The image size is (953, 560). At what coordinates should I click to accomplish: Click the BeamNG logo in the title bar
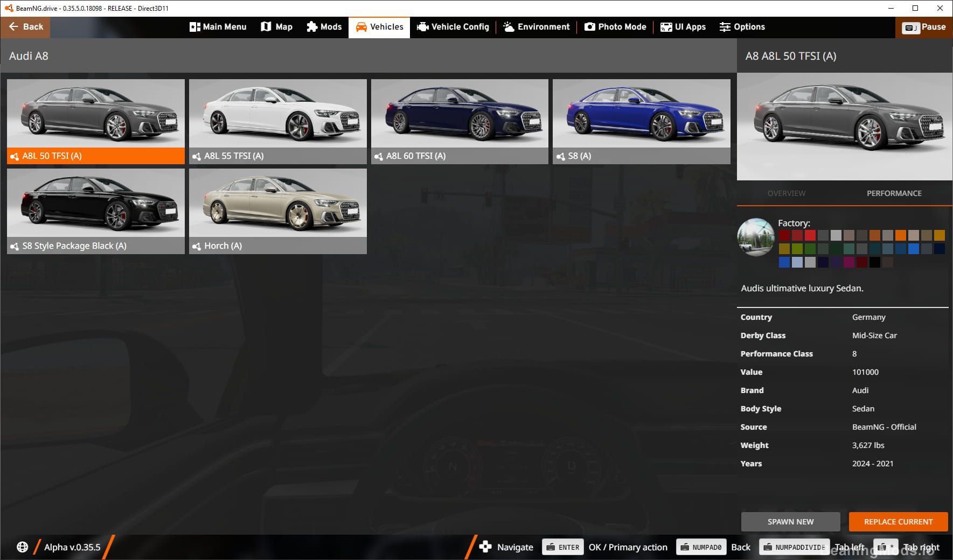9,8
